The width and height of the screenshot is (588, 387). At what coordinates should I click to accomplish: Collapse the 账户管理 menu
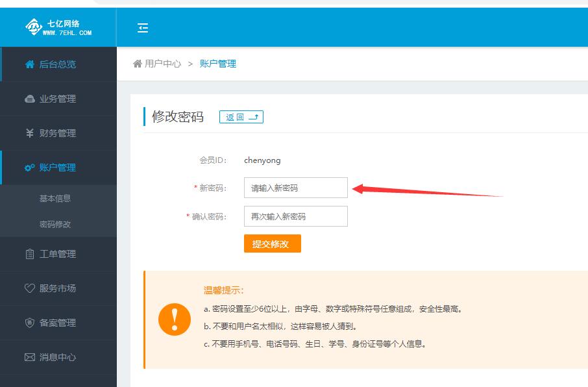[x=58, y=168]
